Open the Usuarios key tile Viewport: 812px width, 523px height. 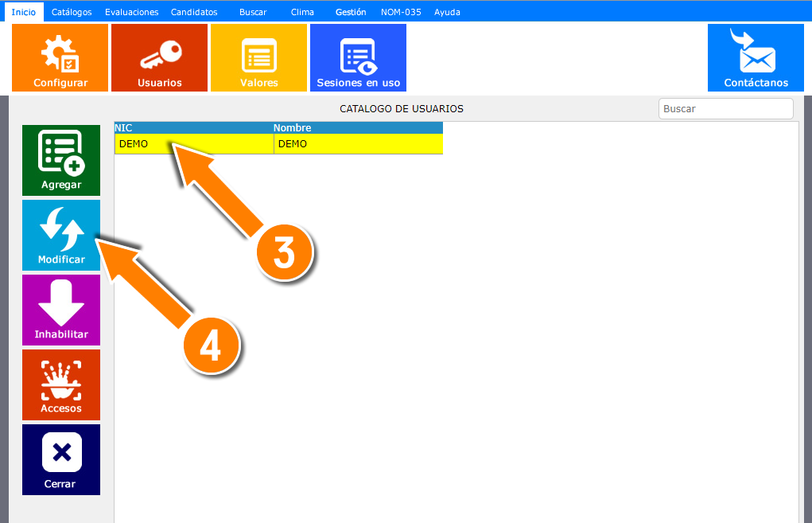click(159, 58)
